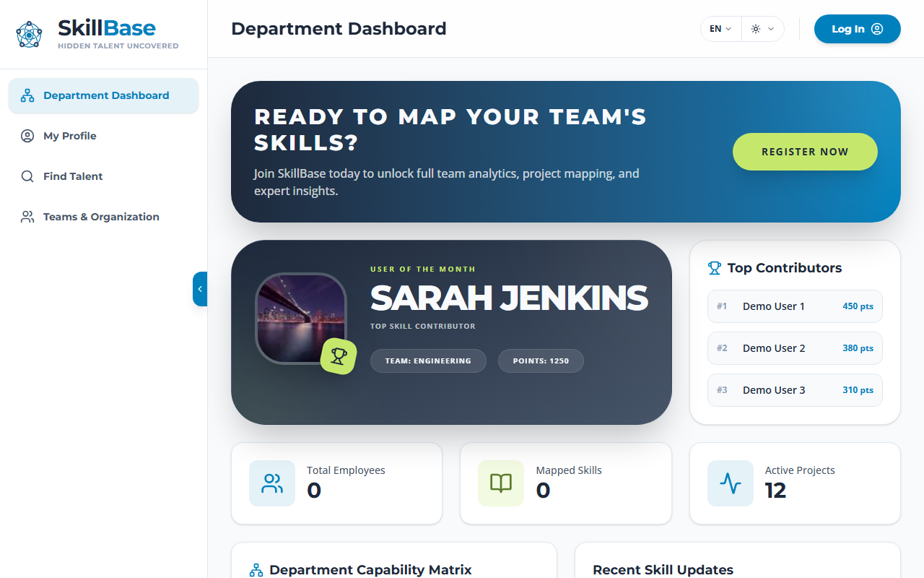
Task: Go to My Profile page
Action: 103,136
